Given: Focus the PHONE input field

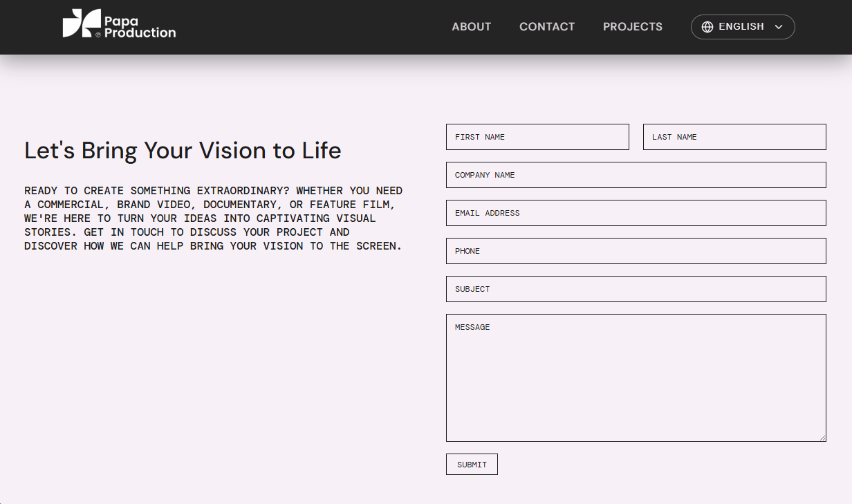Looking at the screenshot, I should coord(636,251).
